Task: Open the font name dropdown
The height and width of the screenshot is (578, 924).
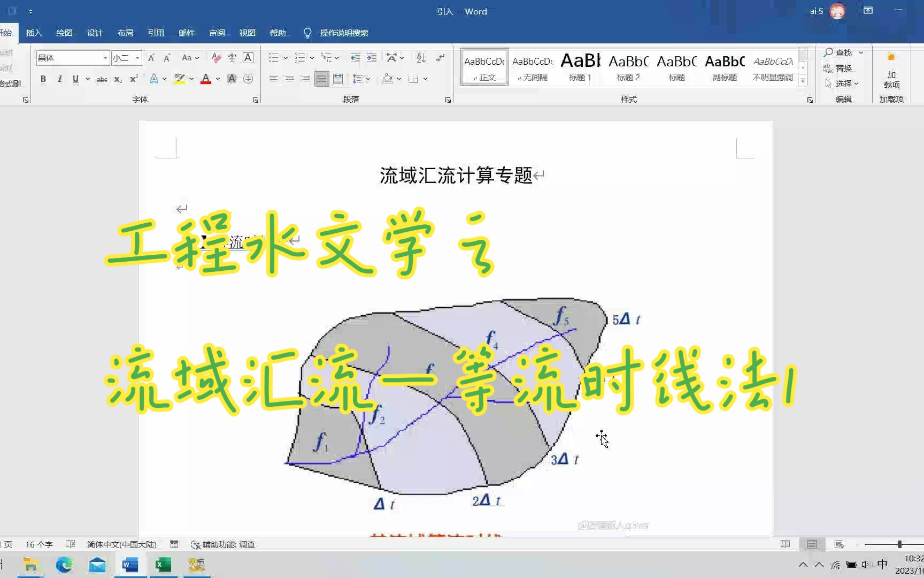Action: [x=106, y=58]
